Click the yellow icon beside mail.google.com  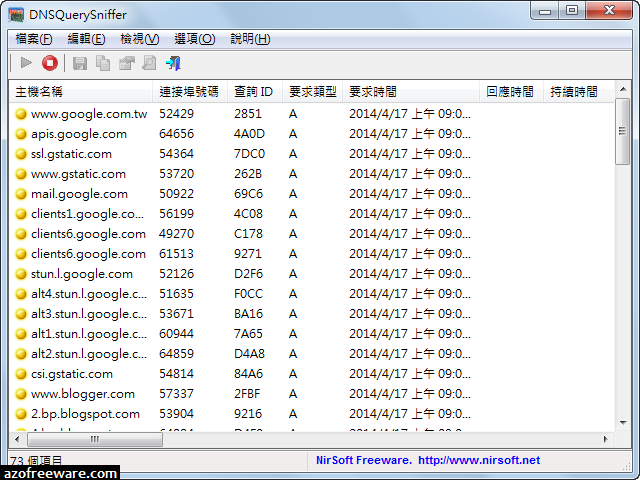[21, 194]
